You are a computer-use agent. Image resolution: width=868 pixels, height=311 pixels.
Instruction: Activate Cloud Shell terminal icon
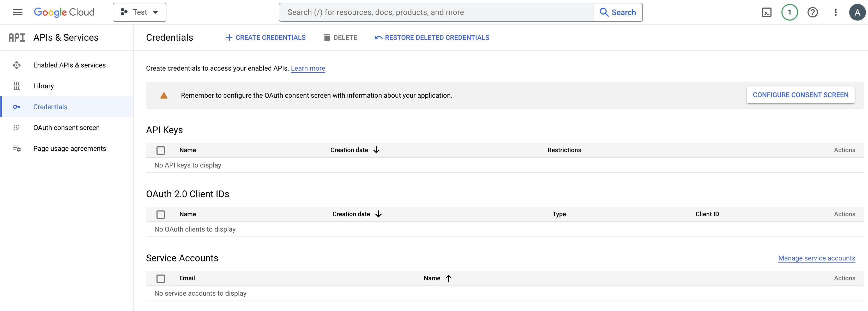tap(767, 13)
